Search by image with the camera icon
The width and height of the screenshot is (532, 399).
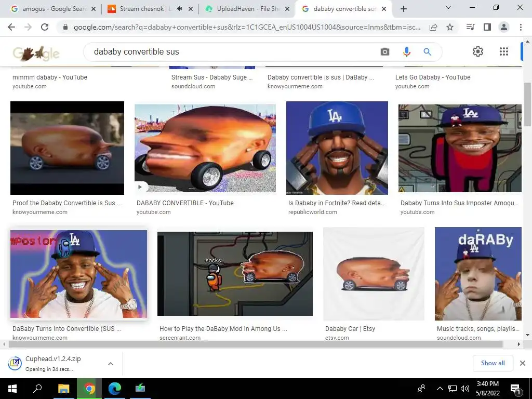(385, 51)
